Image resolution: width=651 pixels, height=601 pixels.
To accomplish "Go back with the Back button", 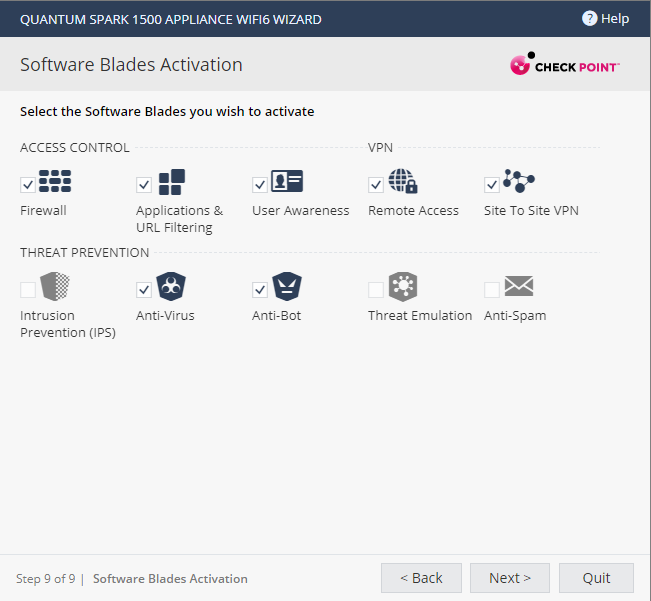I will (421, 578).
